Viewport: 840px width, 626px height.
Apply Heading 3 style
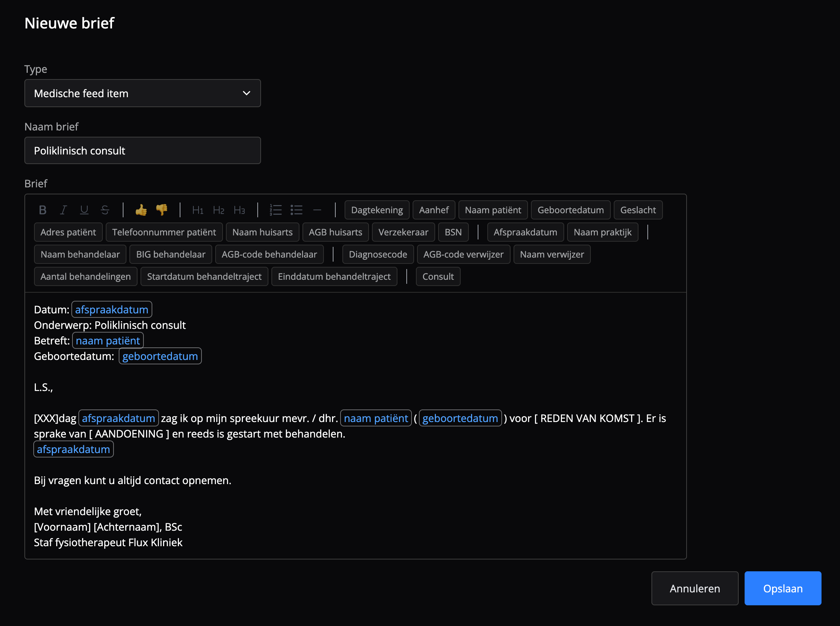click(239, 210)
